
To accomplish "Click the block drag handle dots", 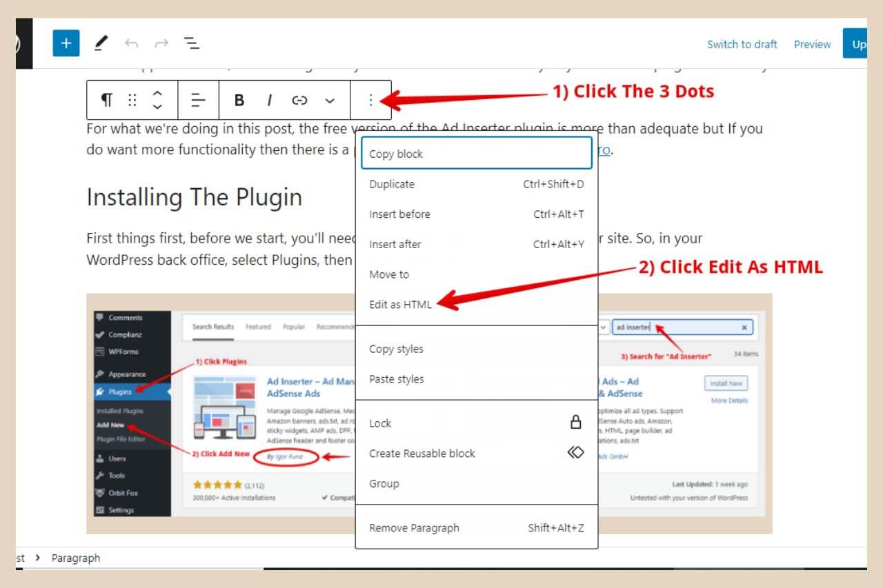I will 132,101.
